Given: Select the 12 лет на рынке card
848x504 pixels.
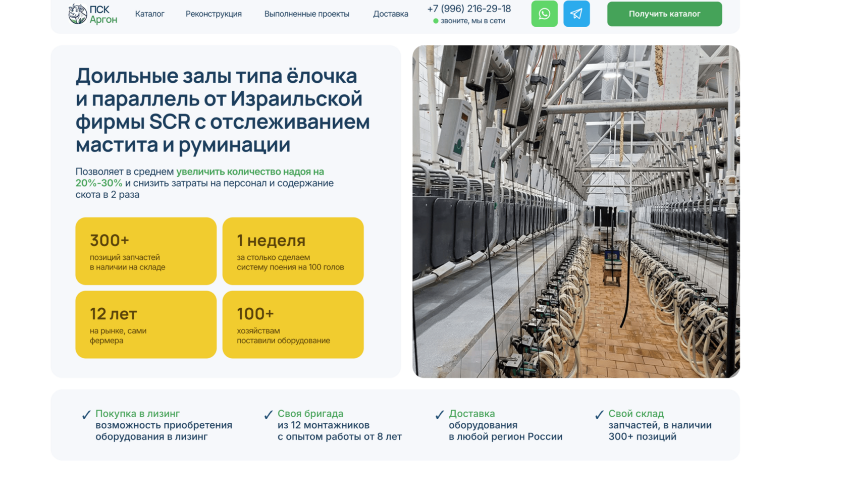Looking at the screenshot, I should (146, 324).
